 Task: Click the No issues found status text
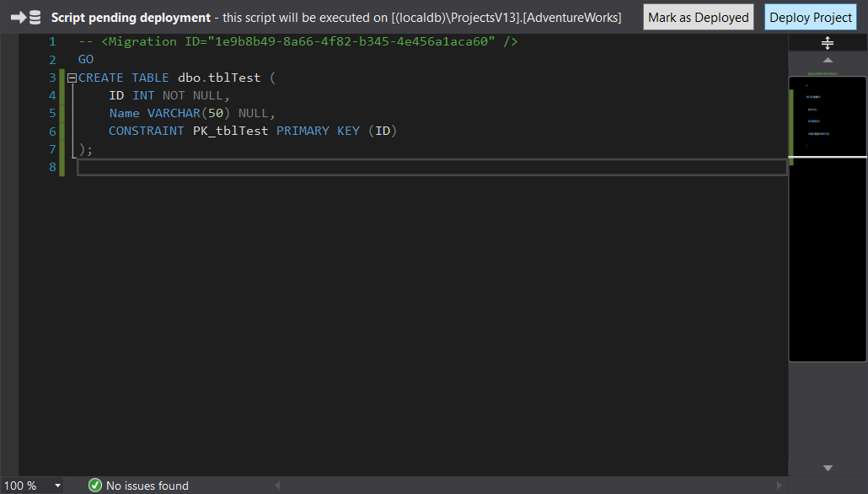(147, 486)
